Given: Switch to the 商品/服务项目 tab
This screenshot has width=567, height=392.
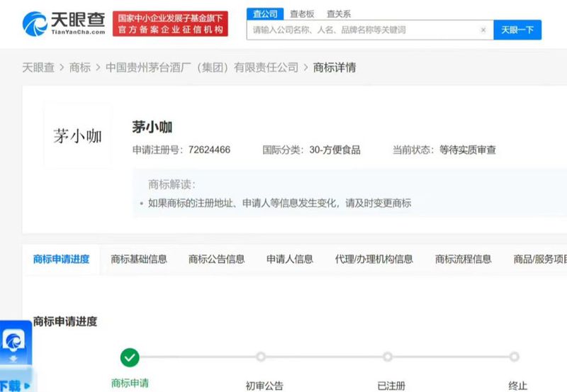Looking at the screenshot, I should click(x=540, y=259).
